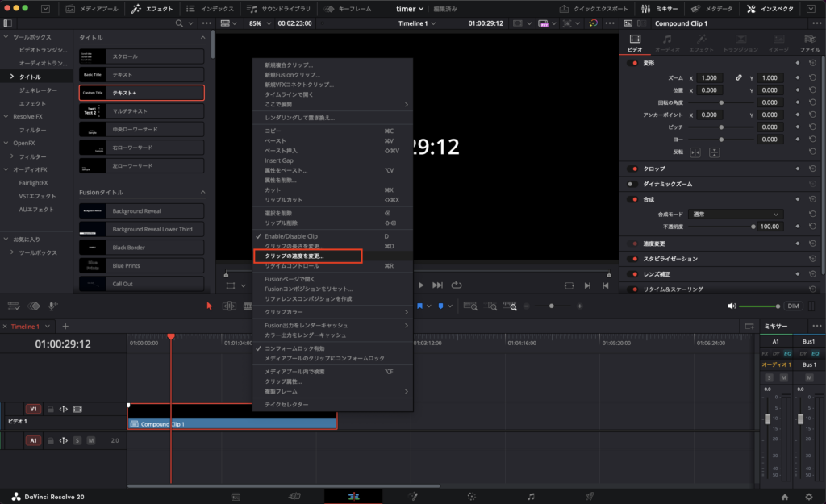
Task: Open project settings gear icon
Action: click(x=809, y=496)
